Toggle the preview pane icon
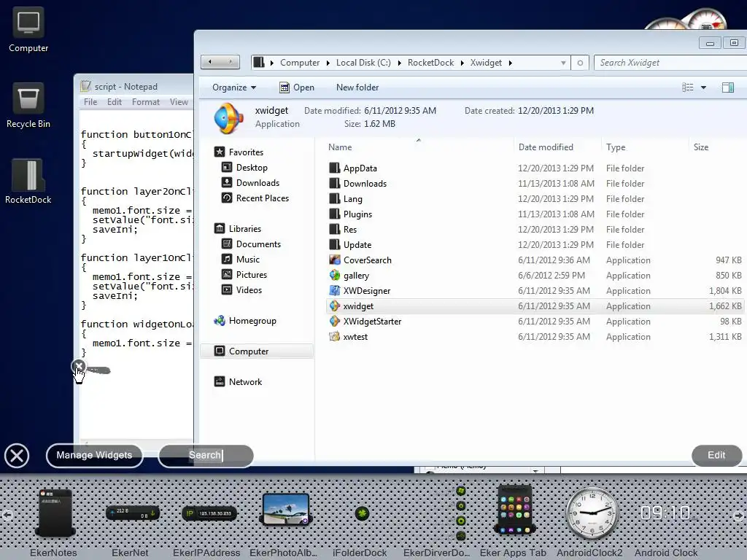This screenshot has width=747, height=560. tap(728, 87)
